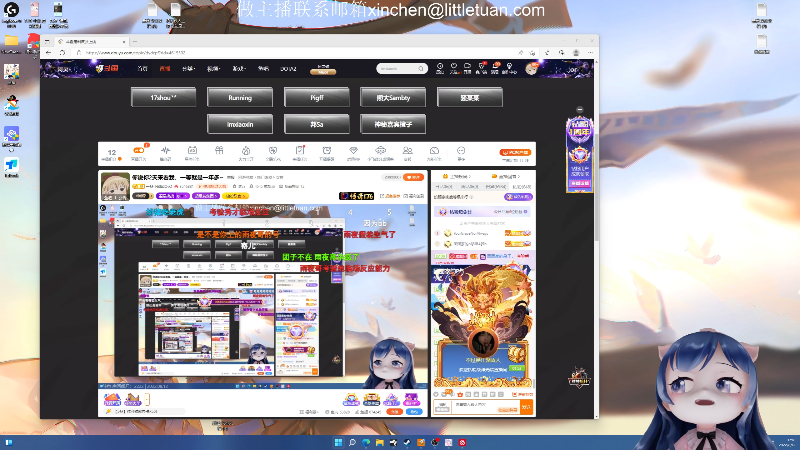Open the browser profile icon
This screenshot has height=450, width=800.
click(x=576, y=53)
